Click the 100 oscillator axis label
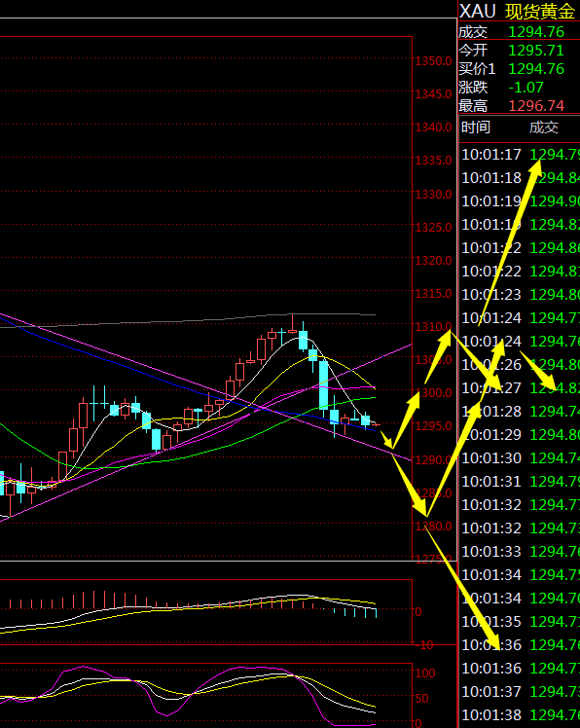Viewport: 580px width, 728px height. (x=425, y=673)
